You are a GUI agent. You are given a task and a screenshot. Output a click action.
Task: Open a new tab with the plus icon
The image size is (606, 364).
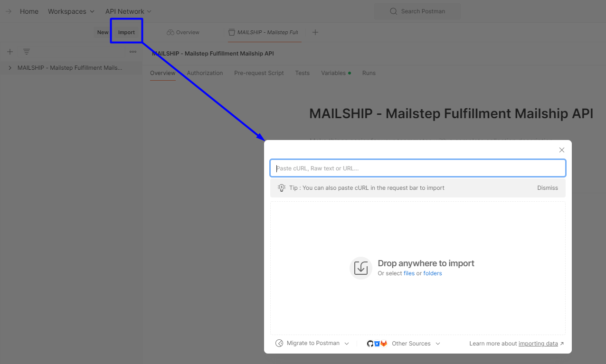click(x=315, y=32)
